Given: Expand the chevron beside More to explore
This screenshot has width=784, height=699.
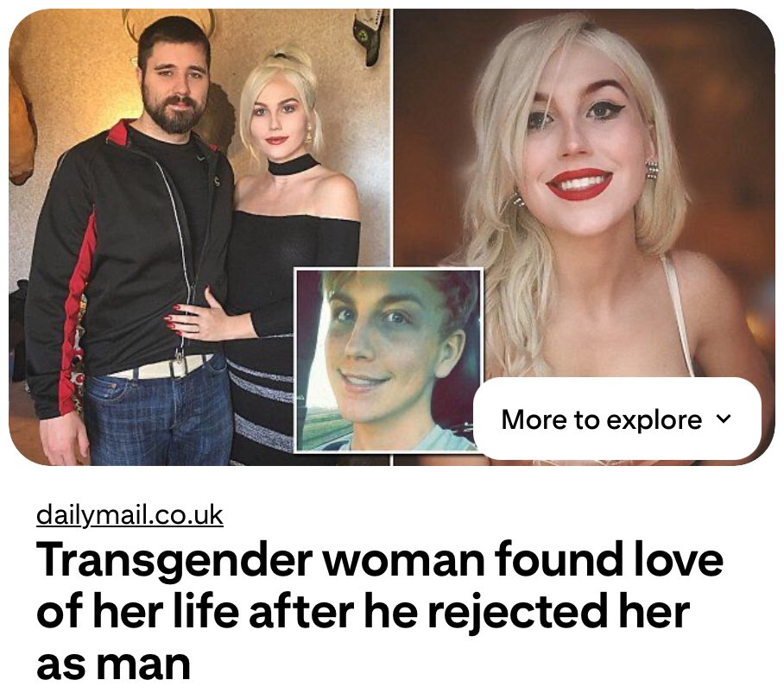Looking at the screenshot, I should [x=724, y=419].
